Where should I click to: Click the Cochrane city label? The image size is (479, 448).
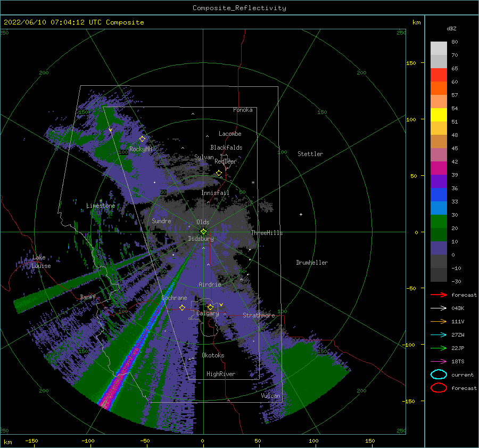[174, 298]
